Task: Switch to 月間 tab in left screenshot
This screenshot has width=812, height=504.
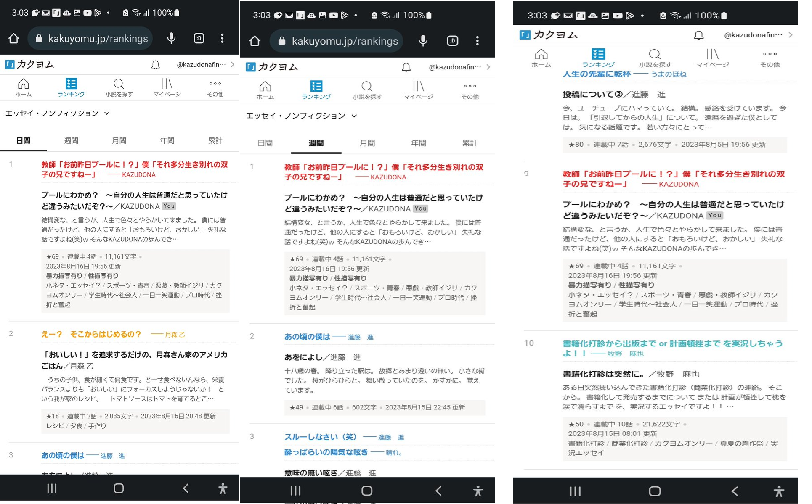Action: tap(119, 141)
